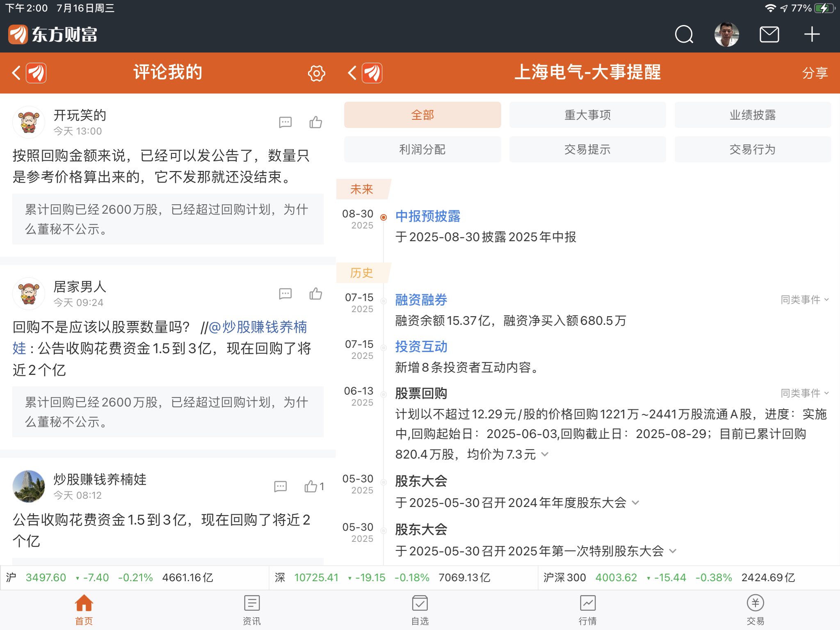Tap the logo icon in 上海电气 header
This screenshot has width=840, height=630.
[372, 73]
